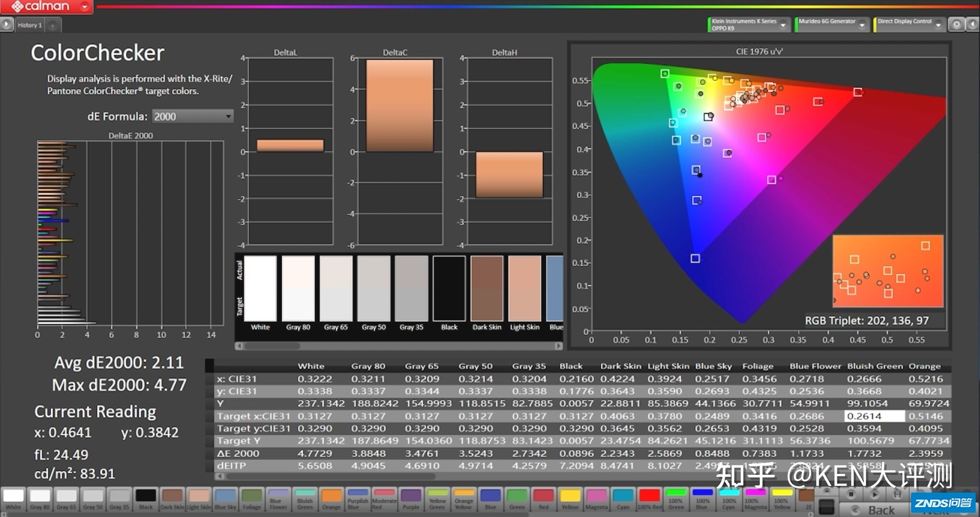Click the Bluish Green Target x cell 0.2614
Image resolution: width=980 pixels, height=517 pixels.
click(x=874, y=416)
